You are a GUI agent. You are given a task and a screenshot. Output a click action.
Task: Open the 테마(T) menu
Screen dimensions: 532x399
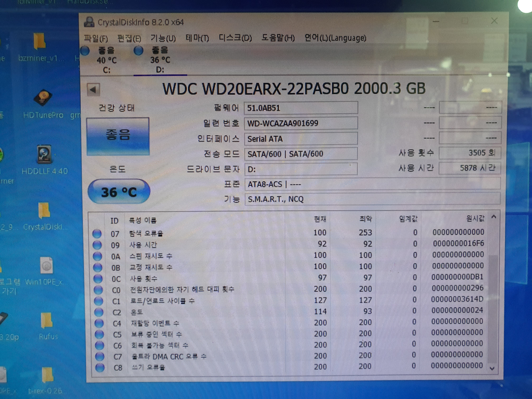(x=197, y=38)
